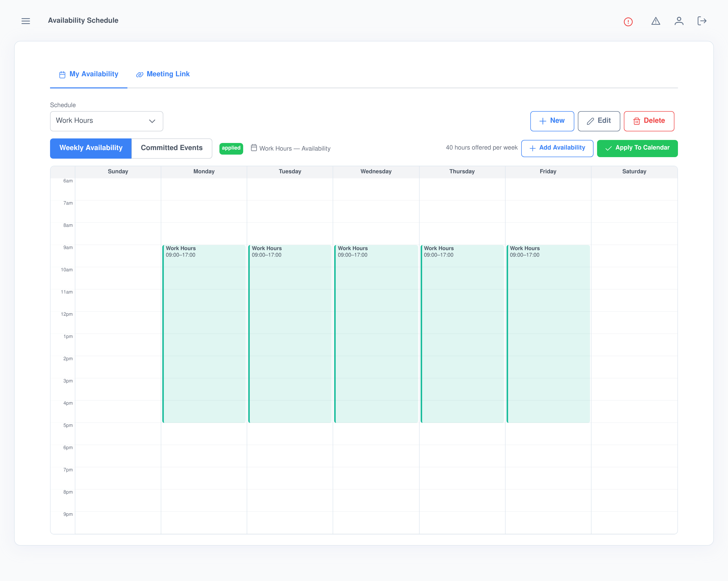Viewport: 728px width, 581px height.
Task: Click the logout icon
Action: tap(702, 21)
